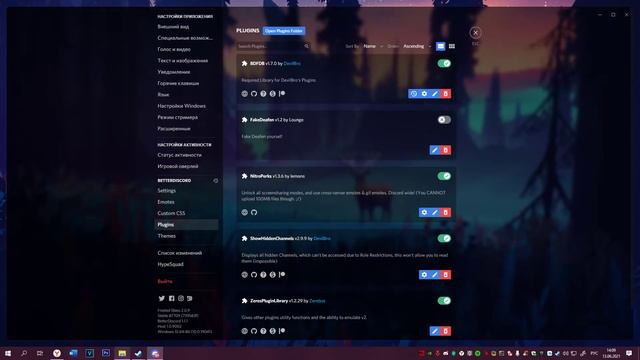The image size is (640, 360).
Task: Edit BDFDB plugin with pencil icon
Action: point(435,94)
